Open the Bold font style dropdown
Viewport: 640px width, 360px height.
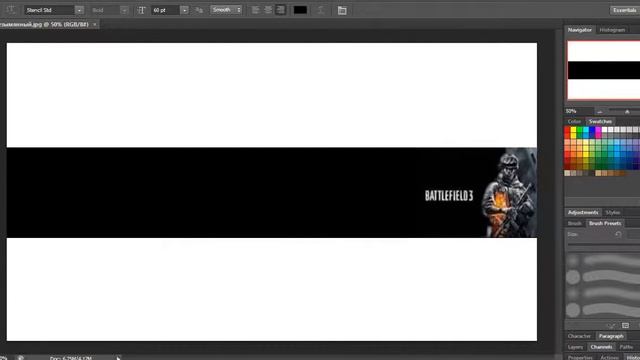pos(124,10)
